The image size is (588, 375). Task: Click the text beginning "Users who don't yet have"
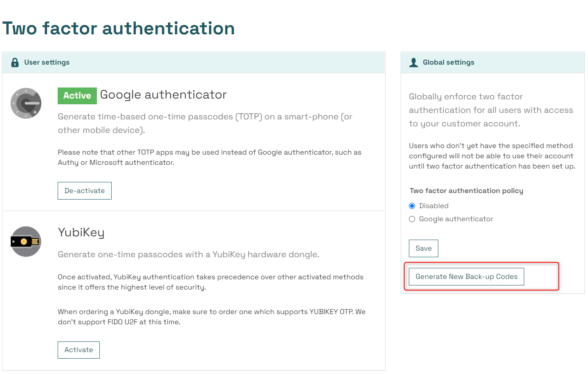492,156
